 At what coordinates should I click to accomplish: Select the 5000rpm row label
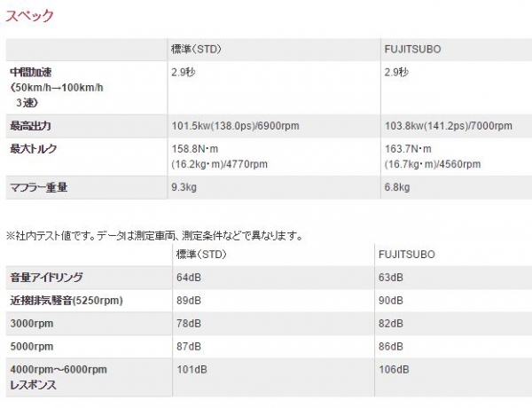32,347
